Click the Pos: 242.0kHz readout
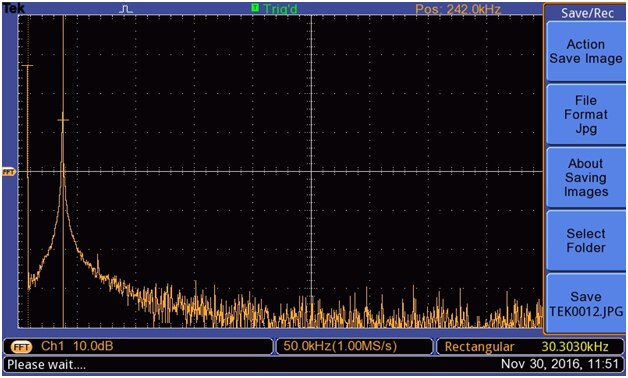Image resolution: width=628 pixels, height=378 pixels. point(458,9)
